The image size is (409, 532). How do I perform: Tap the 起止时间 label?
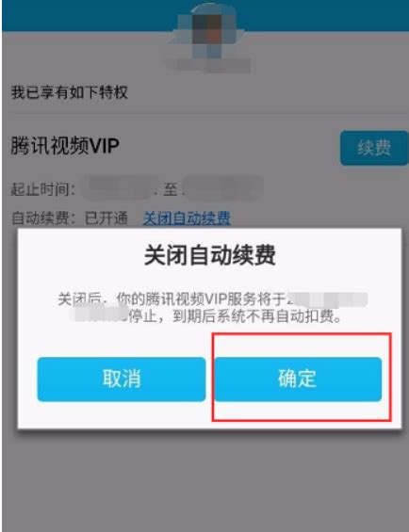click(43, 189)
